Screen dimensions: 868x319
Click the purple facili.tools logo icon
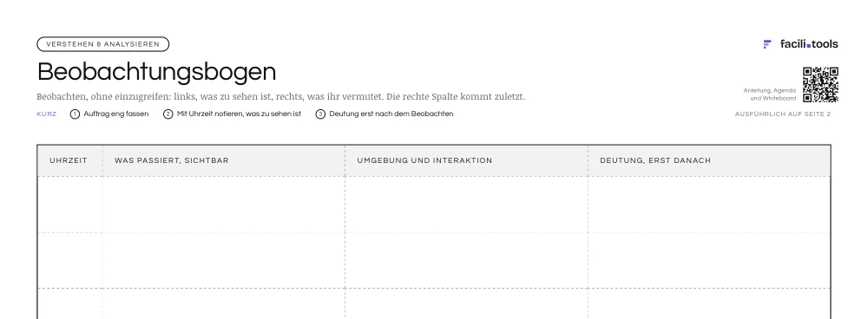pyautogui.click(x=767, y=44)
